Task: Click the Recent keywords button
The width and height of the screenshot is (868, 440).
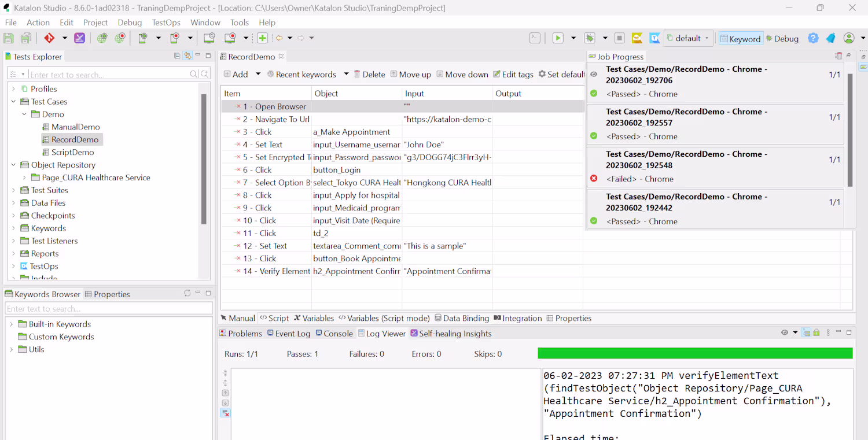Action: click(x=301, y=74)
